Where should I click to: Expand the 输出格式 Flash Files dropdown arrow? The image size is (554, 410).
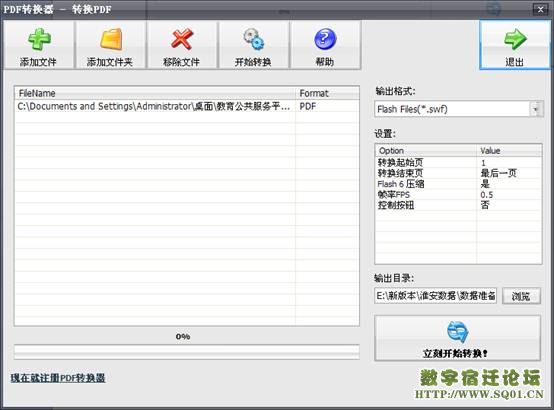536,109
